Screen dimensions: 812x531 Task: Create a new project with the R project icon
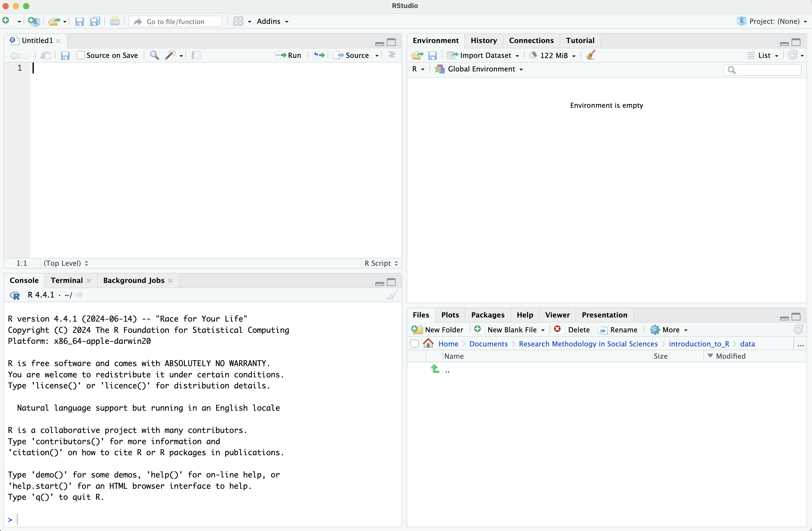click(x=34, y=21)
